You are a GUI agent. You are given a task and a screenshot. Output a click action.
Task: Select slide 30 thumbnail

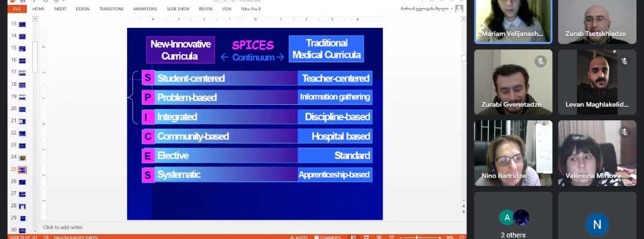23,230
